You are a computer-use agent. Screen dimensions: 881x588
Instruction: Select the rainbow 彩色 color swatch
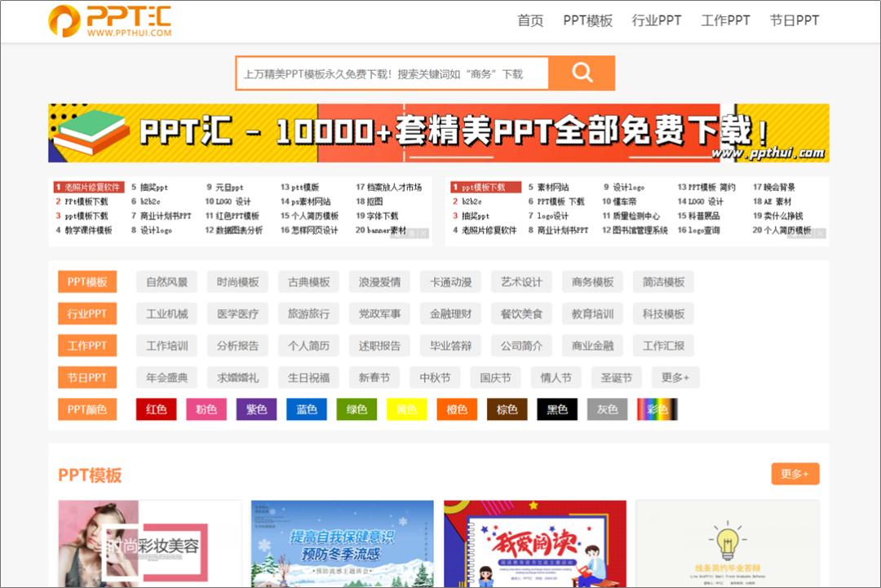657,409
